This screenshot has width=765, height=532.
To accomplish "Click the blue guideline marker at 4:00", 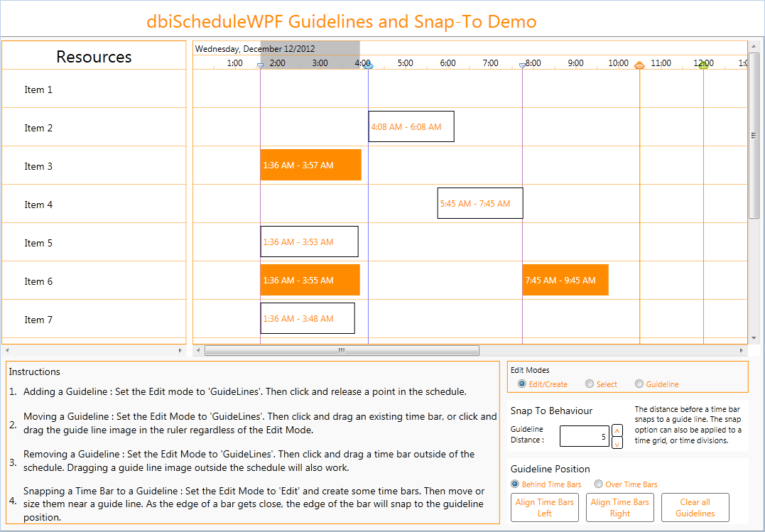I will click(367, 65).
